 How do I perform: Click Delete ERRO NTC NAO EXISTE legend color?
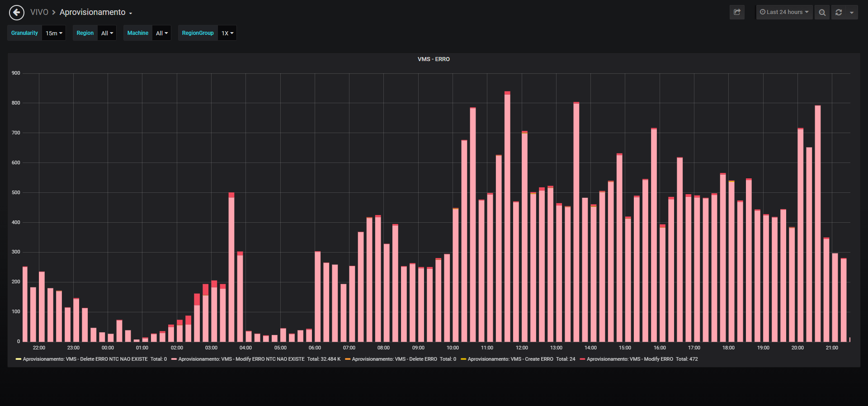point(19,359)
